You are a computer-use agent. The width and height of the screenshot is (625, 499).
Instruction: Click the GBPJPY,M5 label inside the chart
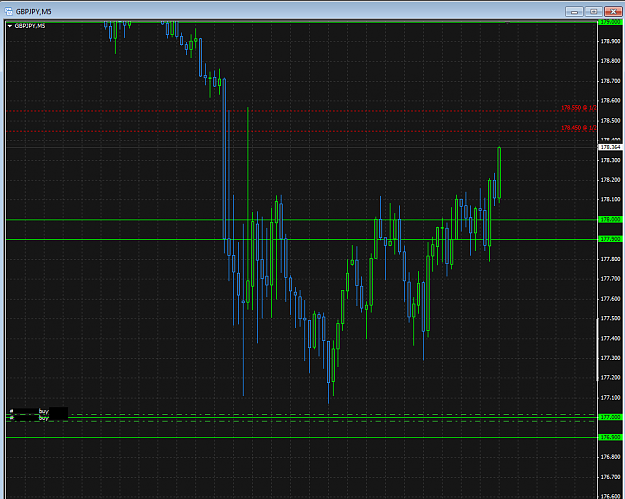coord(30,26)
